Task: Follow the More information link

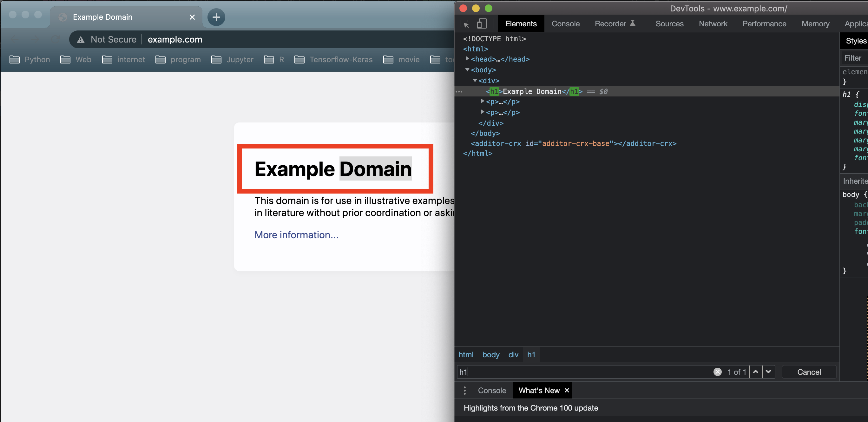Action: click(x=297, y=235)
